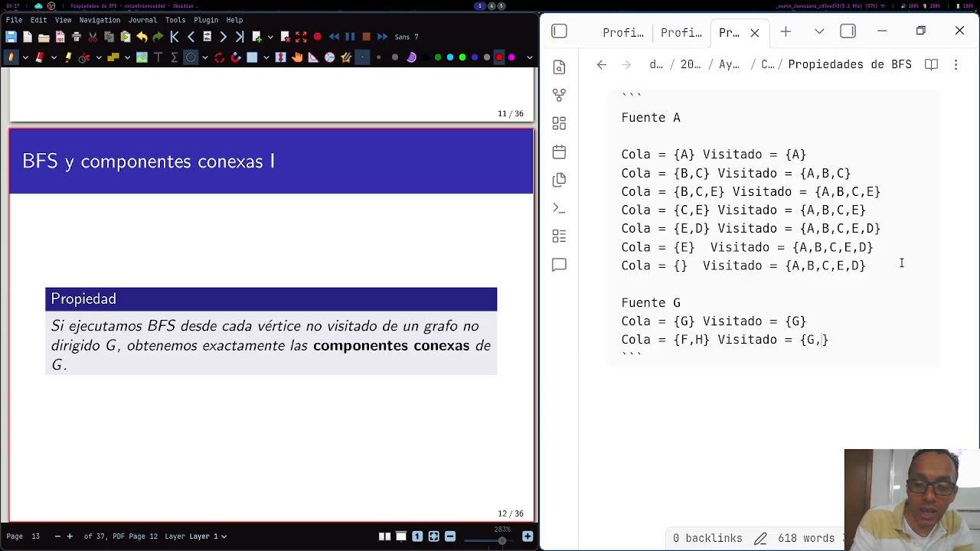Screen dimensions: 980x551
Task: Increase page number with plus stepper
Action: point(70,536)
